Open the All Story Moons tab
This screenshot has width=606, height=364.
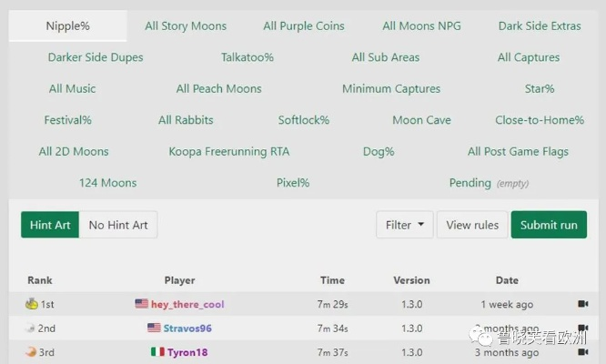click(x=186, y=25)
